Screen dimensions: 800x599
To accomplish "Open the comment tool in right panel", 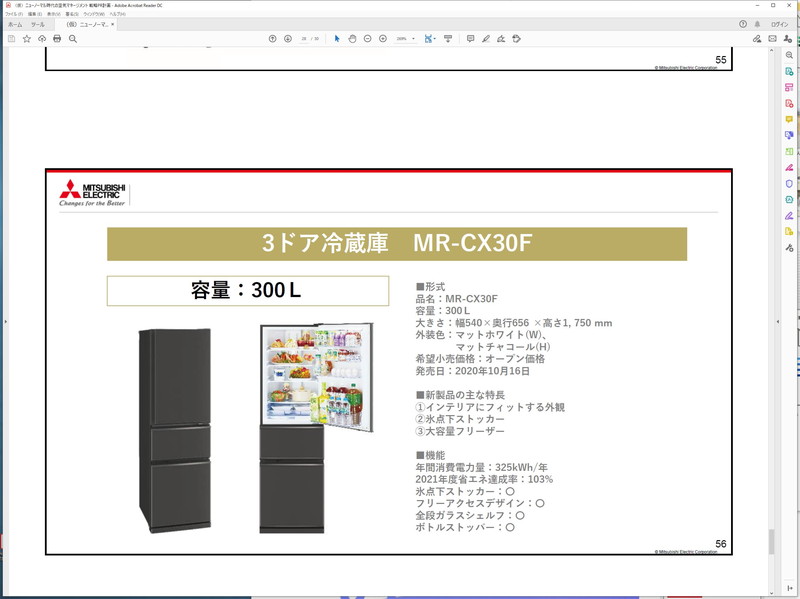I will pos(789,119).
